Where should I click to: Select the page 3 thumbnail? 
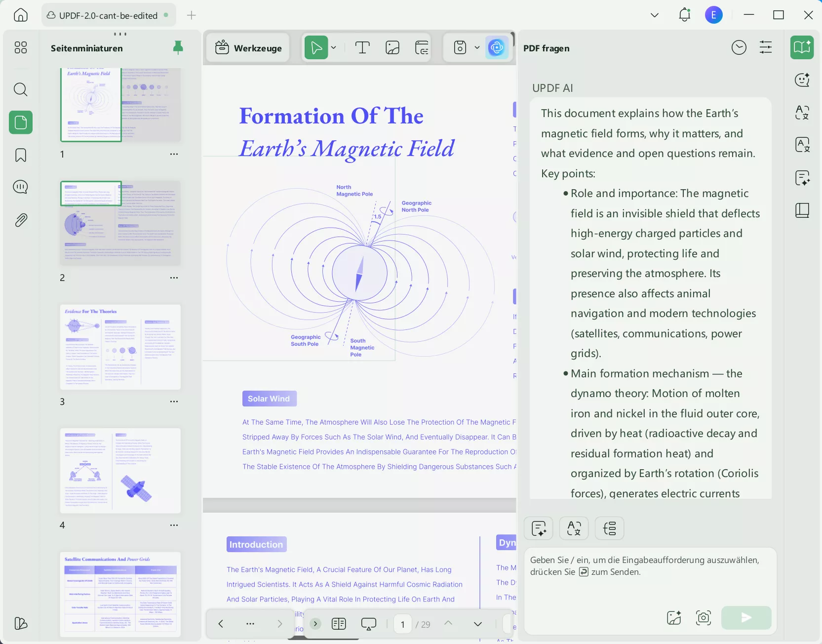(x=120, y=347)
